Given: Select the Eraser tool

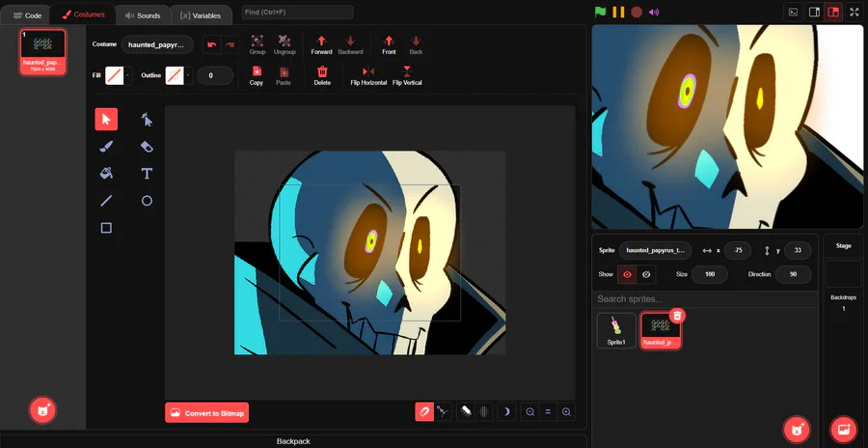Looking at the screenshot, I should [147, 147].
